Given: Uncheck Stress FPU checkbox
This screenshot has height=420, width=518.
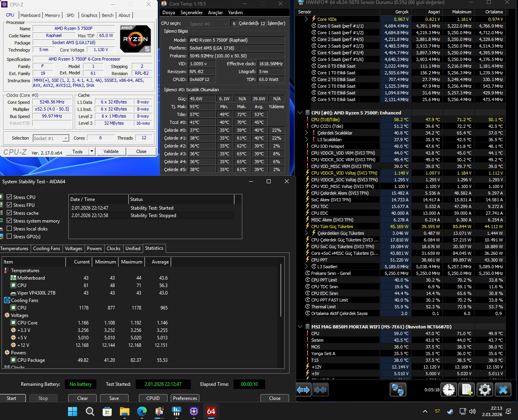Looking at the screenshot, I should [x=9, y=205].
